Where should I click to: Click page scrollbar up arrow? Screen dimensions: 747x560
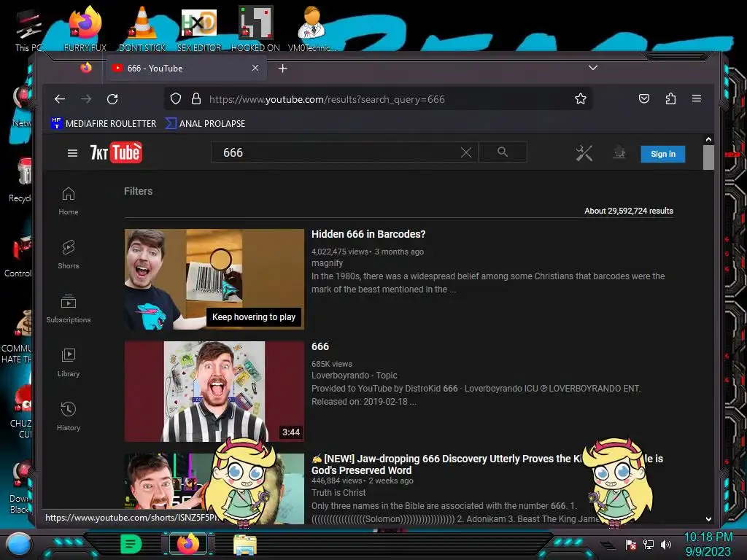coord(708,139)
